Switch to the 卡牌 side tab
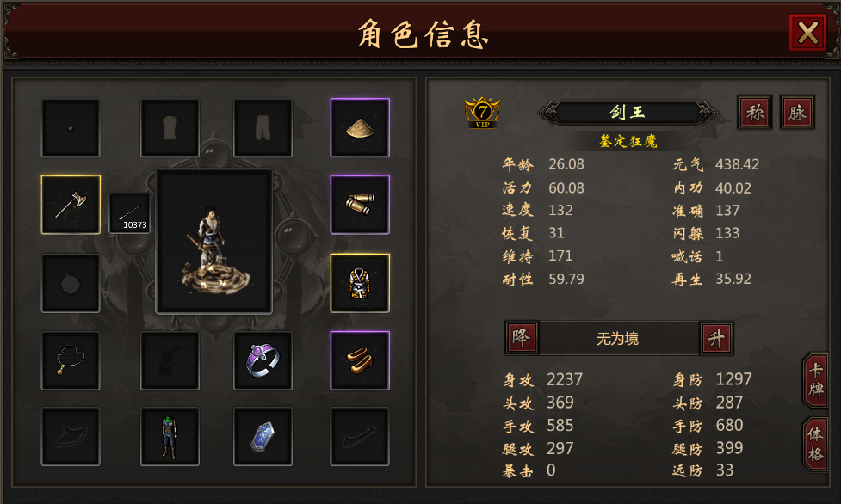The image size is (841, 504). [816, 380]
